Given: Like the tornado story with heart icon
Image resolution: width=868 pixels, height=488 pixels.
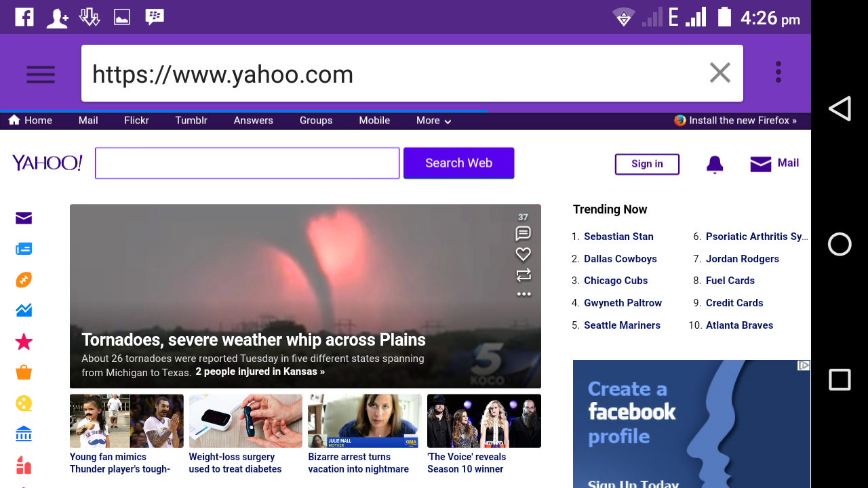Looking at the screenshot, I should pyautogui.click(x=523, y=254).
